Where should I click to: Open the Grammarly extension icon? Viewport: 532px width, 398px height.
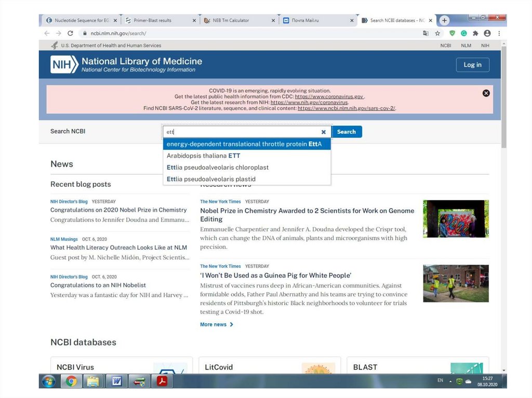point(464,33)
